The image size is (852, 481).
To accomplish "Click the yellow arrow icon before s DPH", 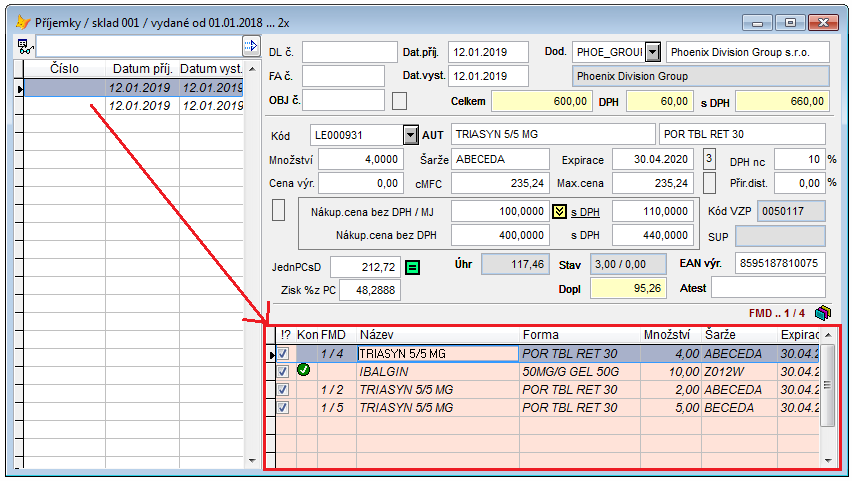I will 560,211.
